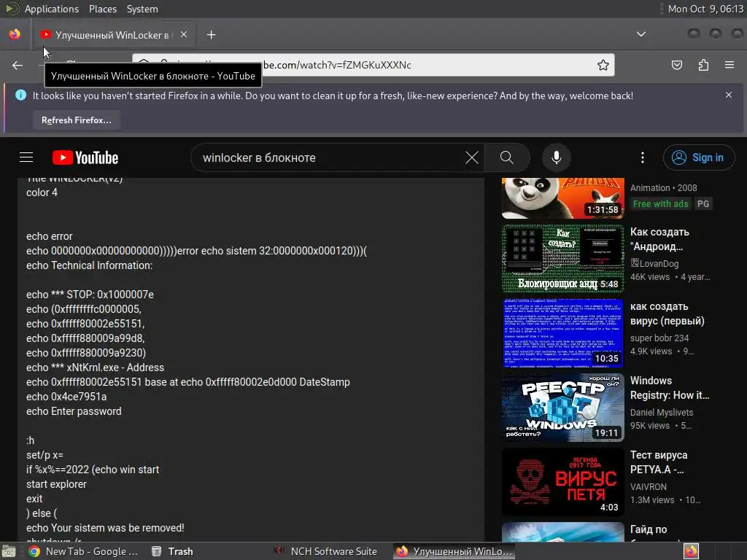Screen dimensions: 747x560
Task: Clear the search query with X
Action: pos(472,157)
